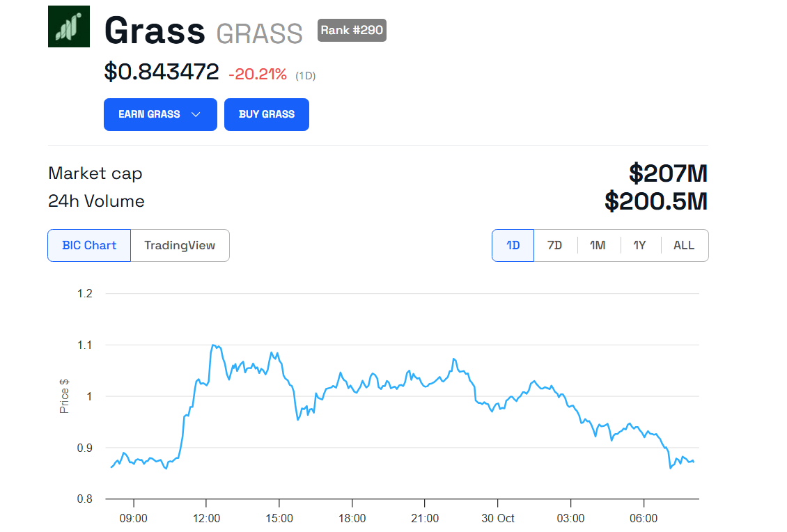Expand the Earn Grass dropdown chevron

196,114
